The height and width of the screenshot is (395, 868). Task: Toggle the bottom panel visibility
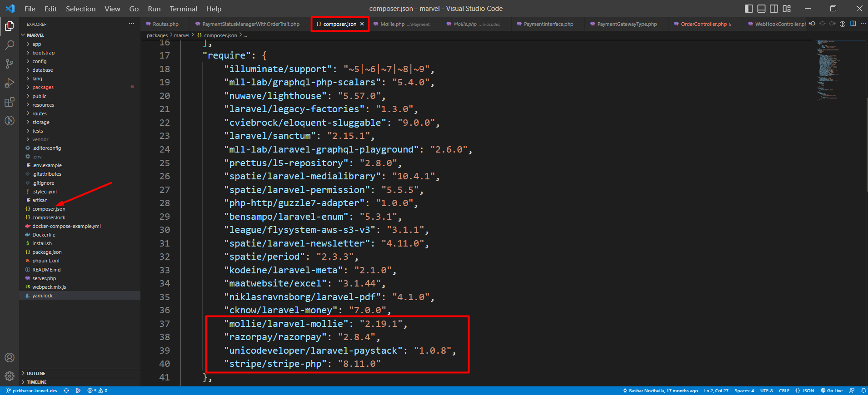762,9
